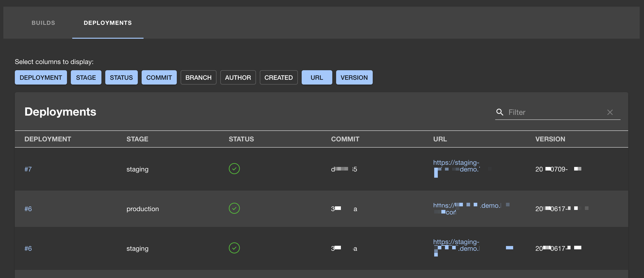The height and width of the screenshot is (278, 644).
Task: Enable the CREATED column
Action: (278, 77)
